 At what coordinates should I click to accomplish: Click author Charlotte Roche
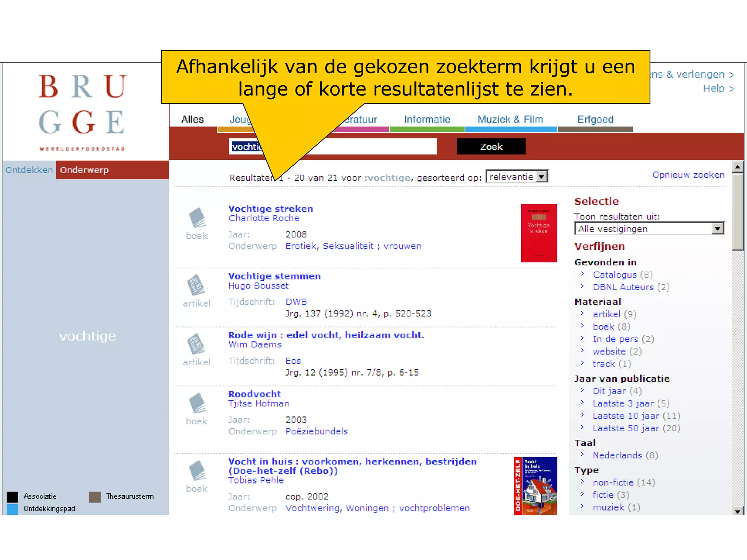click(x=264, y=218)
